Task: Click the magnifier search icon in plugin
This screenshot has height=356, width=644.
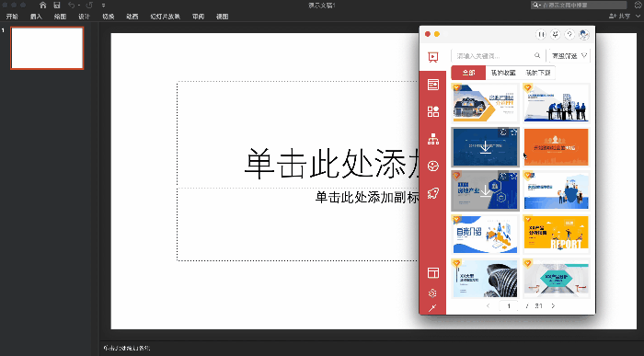Action: coord(537,55)
